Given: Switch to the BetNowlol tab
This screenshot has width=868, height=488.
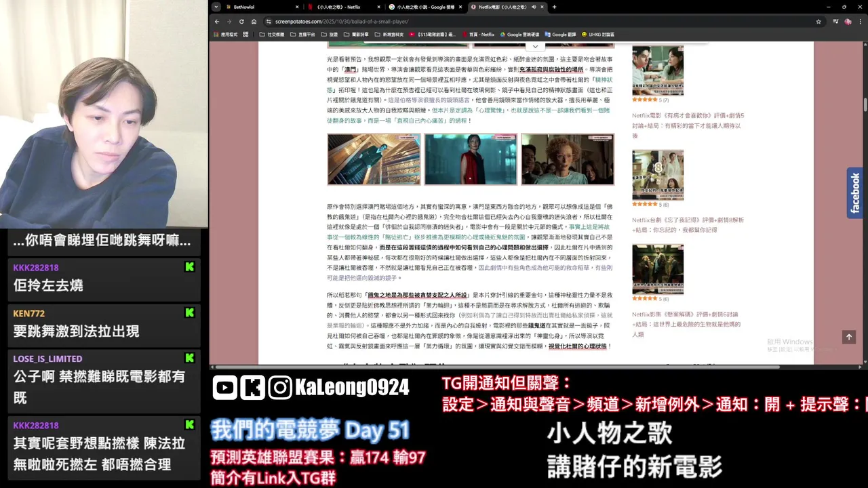Looking at the screenshot, I should coord(261,7).
